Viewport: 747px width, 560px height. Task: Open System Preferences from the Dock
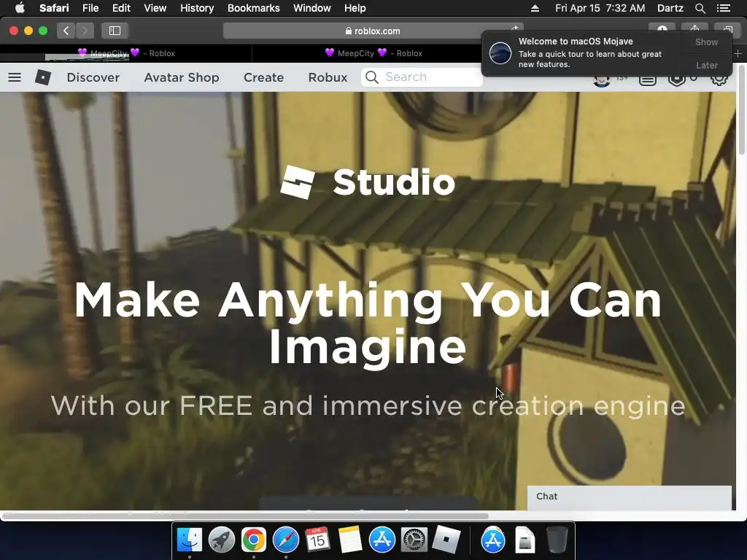click(414, 540)
